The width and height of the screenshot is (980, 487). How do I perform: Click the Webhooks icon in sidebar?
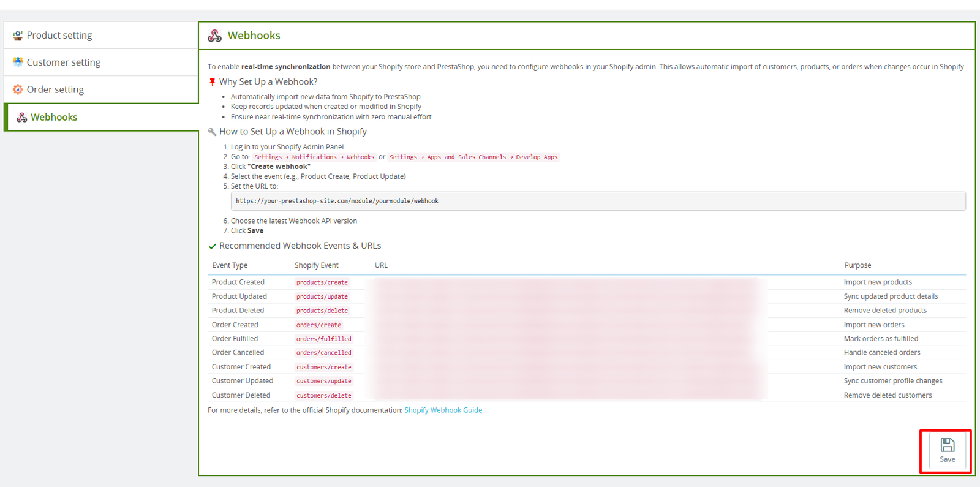pyautogui.click(x=22, y=117)
